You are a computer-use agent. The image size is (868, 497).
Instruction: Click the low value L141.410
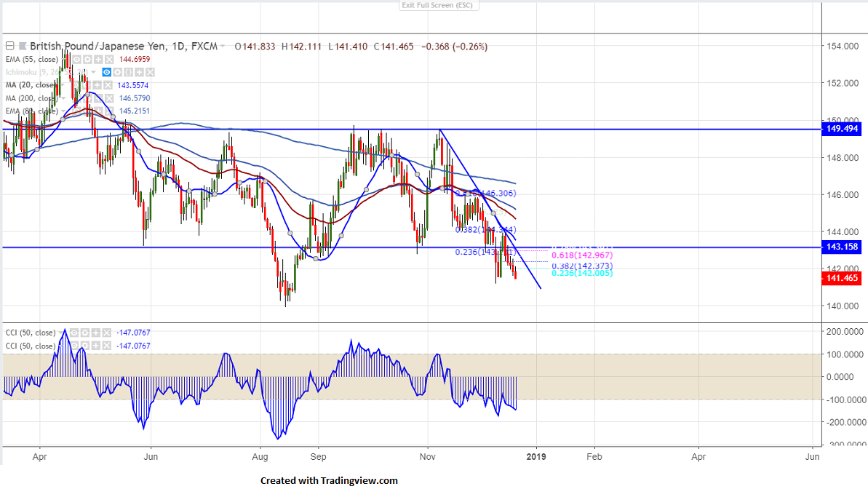click(348, 47)
